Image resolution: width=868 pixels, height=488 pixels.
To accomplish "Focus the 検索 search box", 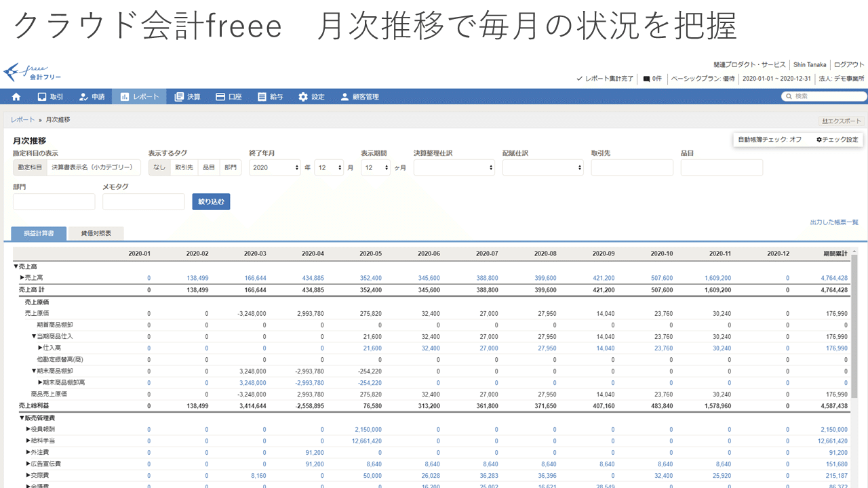I will [x=823, y=96].
